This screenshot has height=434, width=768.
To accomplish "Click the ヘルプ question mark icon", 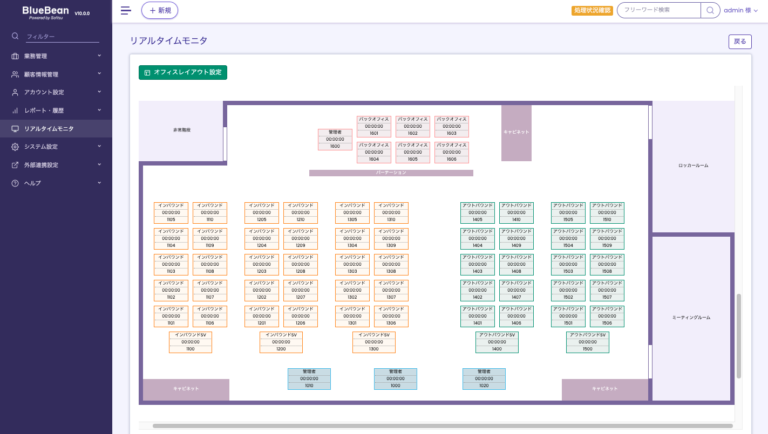I will (x=15, y=183).
